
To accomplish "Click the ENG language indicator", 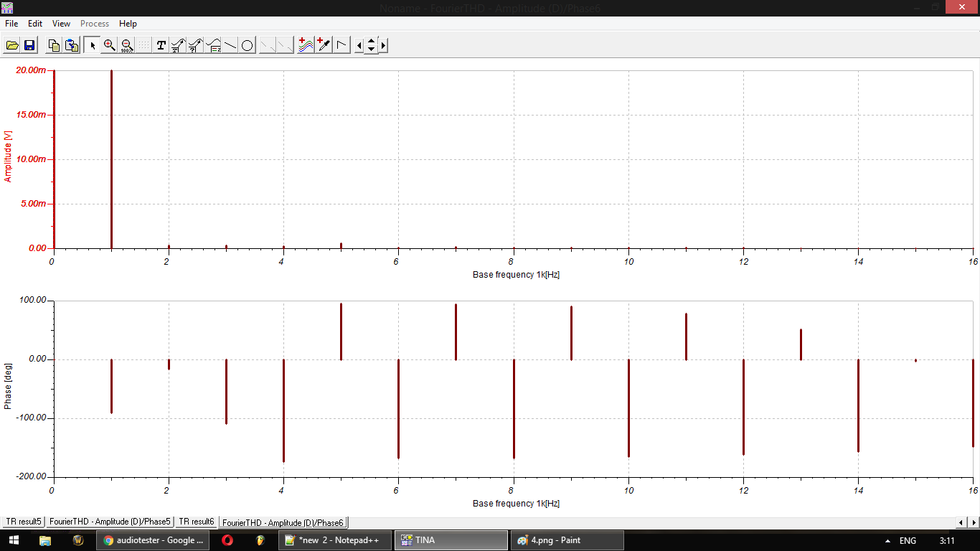I will point(908,540).
